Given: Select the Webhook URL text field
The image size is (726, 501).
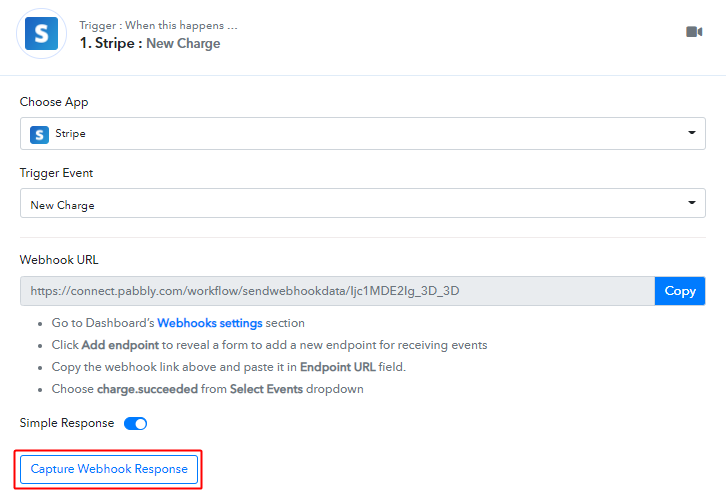Looking at the screenshot, I should (337, 291).
